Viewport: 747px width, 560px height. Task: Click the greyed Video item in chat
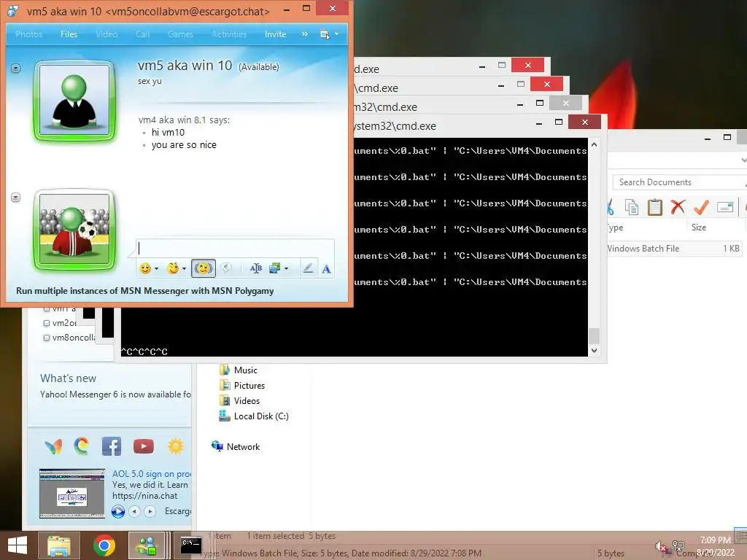(107, 34)
